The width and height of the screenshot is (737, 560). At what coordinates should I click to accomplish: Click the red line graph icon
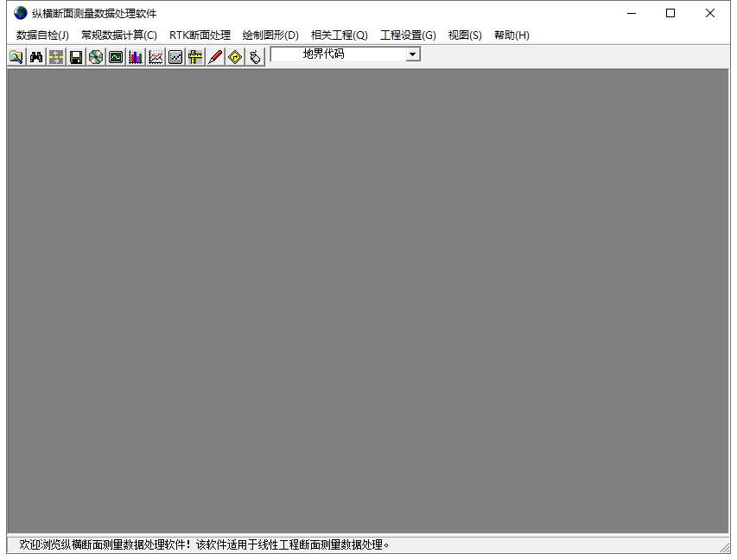(156, 57)
